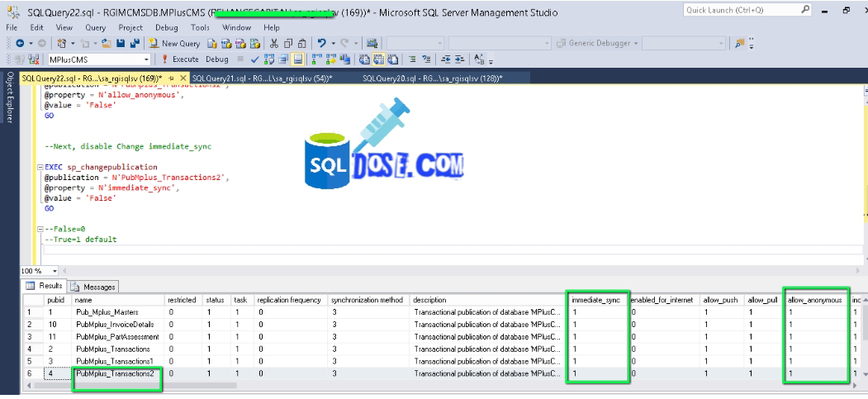The image size is (868, 399).
Task: Open the New Project dropdown arrow
Action: 73,43
